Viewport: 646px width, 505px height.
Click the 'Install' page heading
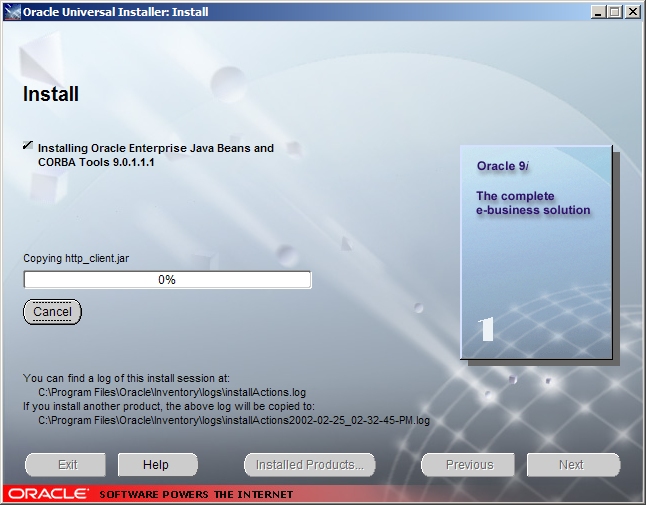pyautogui.click(x=51, y=94)
